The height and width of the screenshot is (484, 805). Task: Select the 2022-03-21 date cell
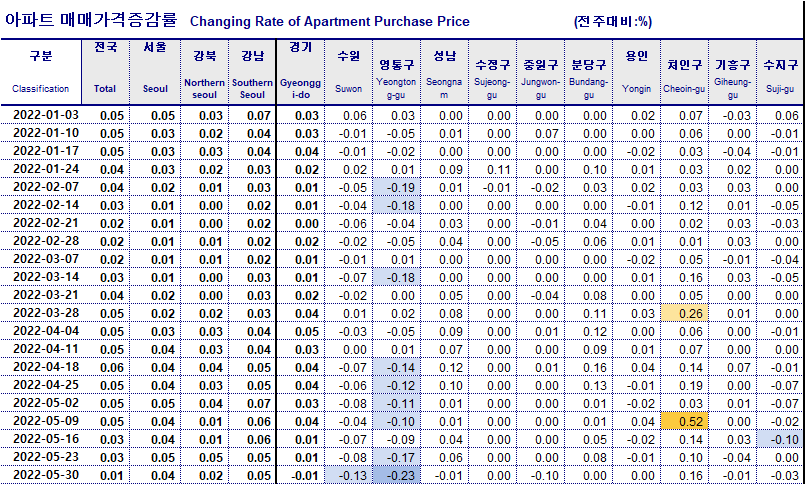click(x=41, y=295)
